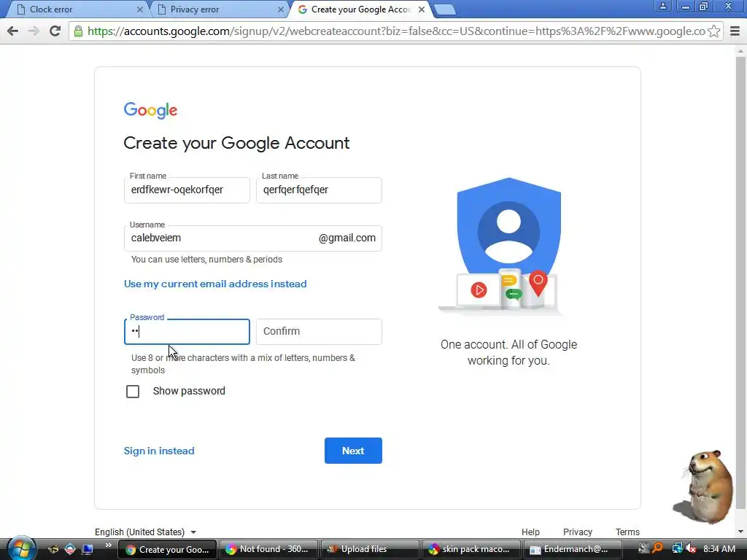Tick the Show password checkbox
Image resolution: width=747 pixels, height=560 pixels.
coord(133,392)
